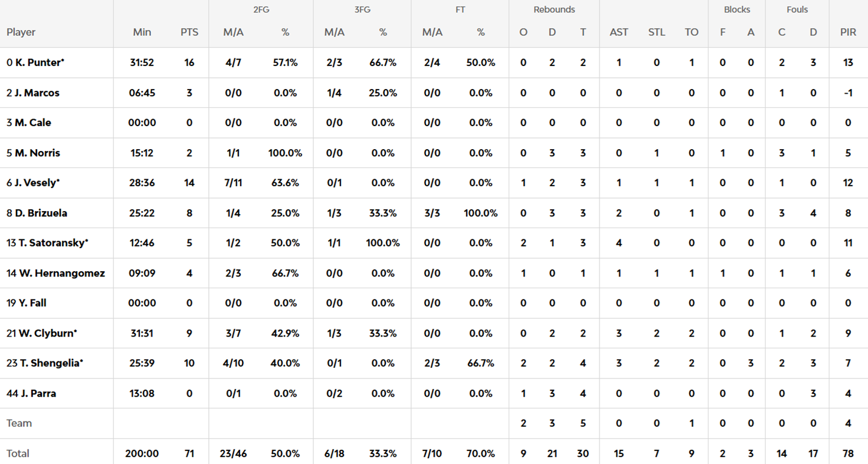868x464 pixels.
Task: Select the TO column header
Action: point(692,32)
